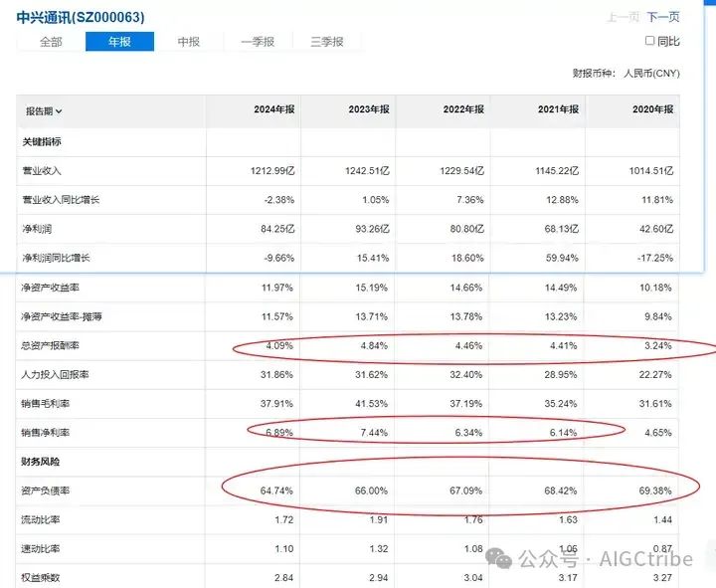Select the 人力投入回报率 row label
Viewport: 716px width, 588px height.
point(55,375)
